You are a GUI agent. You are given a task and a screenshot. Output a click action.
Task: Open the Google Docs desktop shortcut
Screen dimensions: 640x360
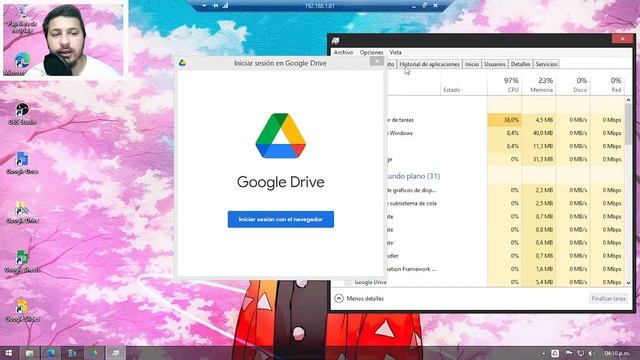[x=22, y=163]
